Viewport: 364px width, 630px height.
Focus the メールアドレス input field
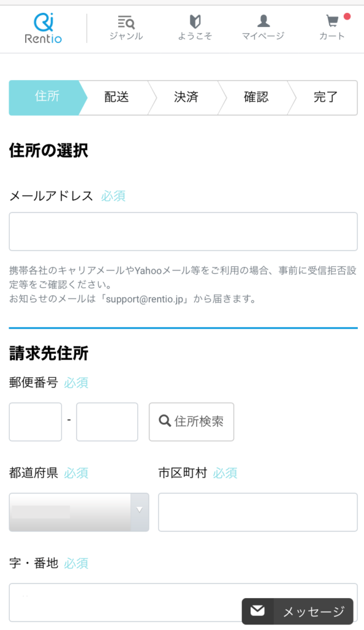pos(183,231)
